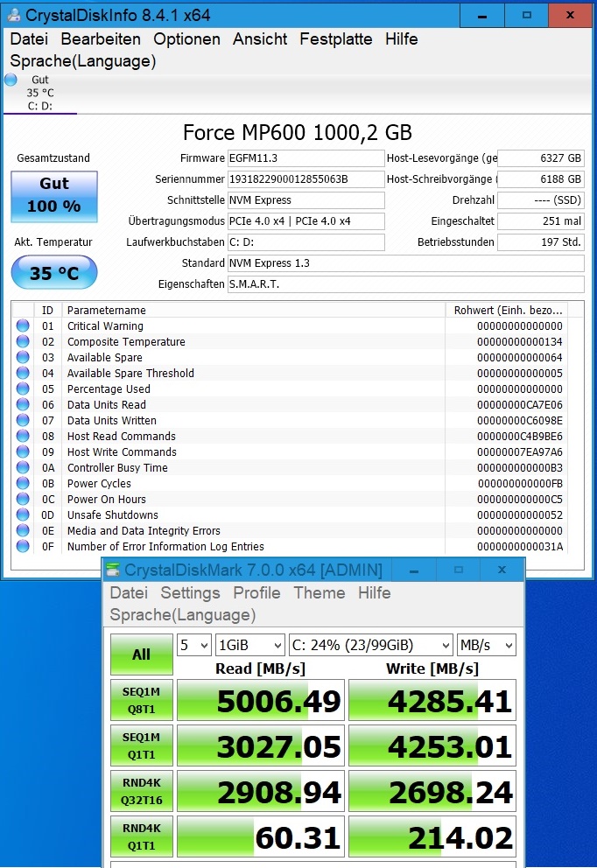Screen dimensions: 597x868
Task: Click status orb for Available Spare row 03
Action: [x=23, y=357]
